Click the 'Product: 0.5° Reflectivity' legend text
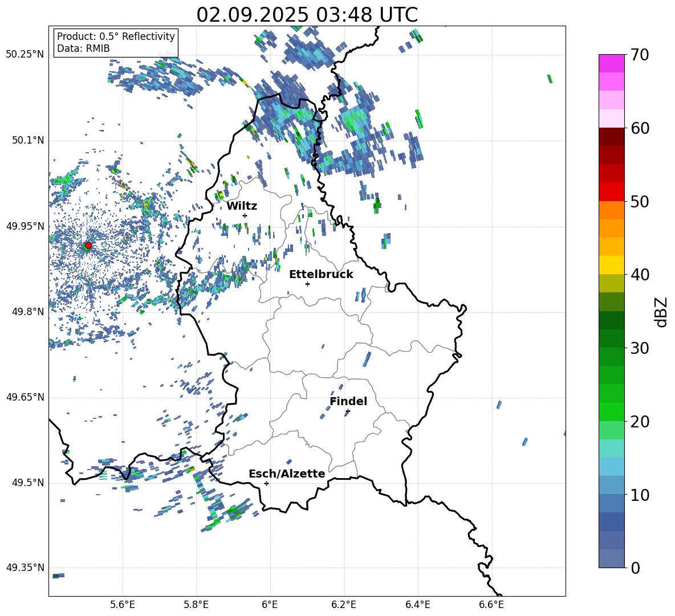The image size is (675, 616). (116, 36)
